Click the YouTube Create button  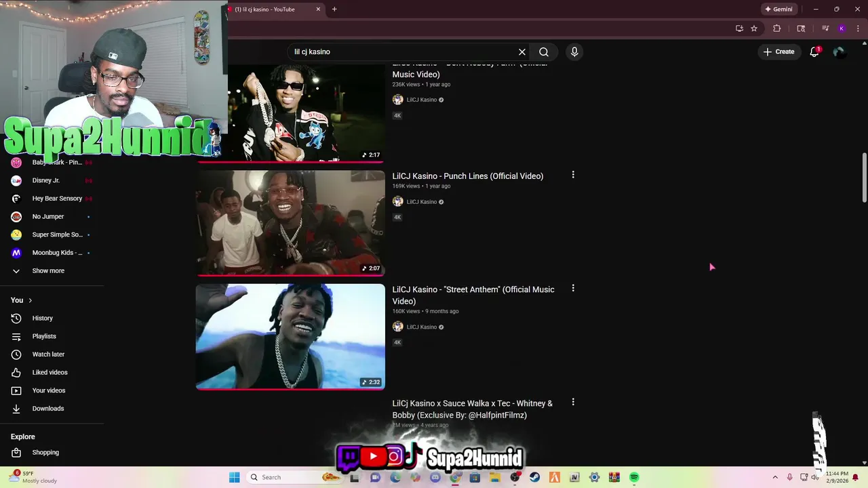pyautogui.click(x=778, y=52)
